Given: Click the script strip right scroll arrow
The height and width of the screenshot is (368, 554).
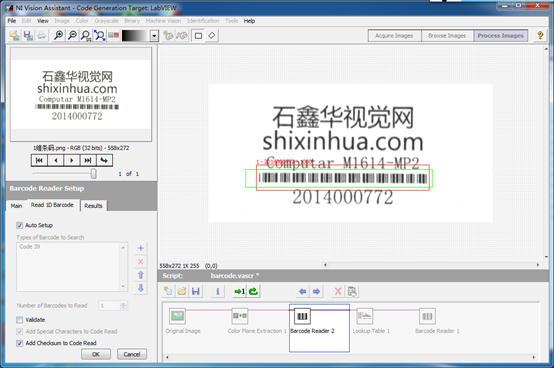Looking at the screenshot, I should pyautogui.click(x=534, y=357).
